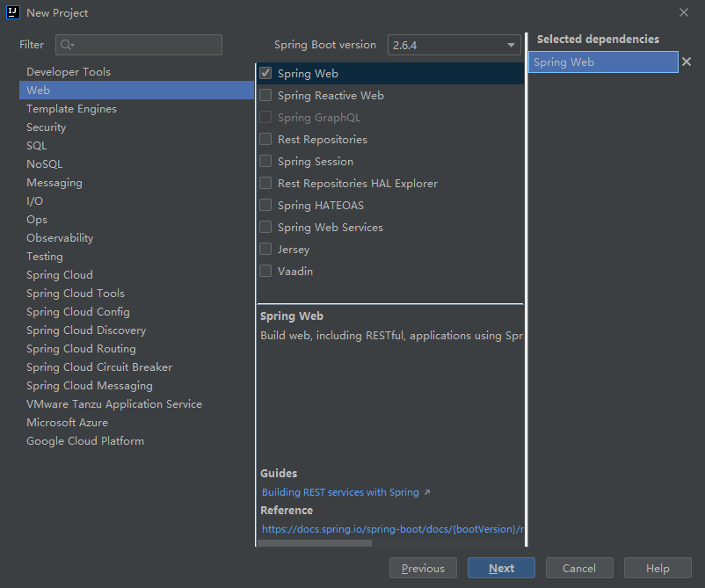Image resolution: width=705 pixels, height=588 pixels.
Task: Click the Spring Boot version label
Action: point(325,45)
